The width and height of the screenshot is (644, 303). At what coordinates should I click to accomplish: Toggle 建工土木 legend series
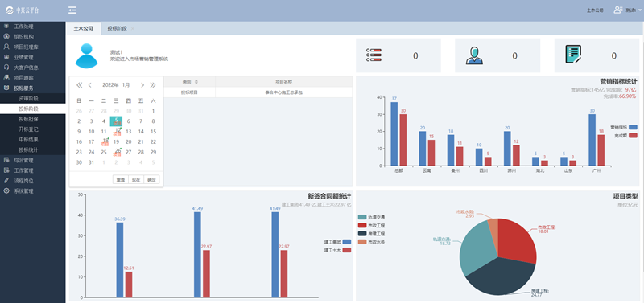click(x=347, y=250)
